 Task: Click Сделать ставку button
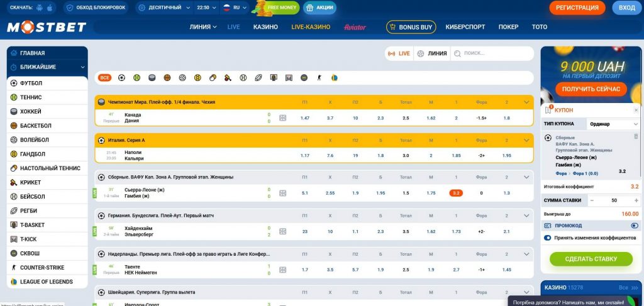coord(591,259)
